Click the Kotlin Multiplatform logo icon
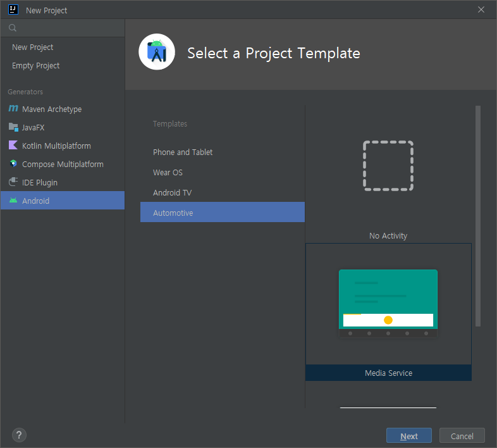 click(x=13, y=146)
